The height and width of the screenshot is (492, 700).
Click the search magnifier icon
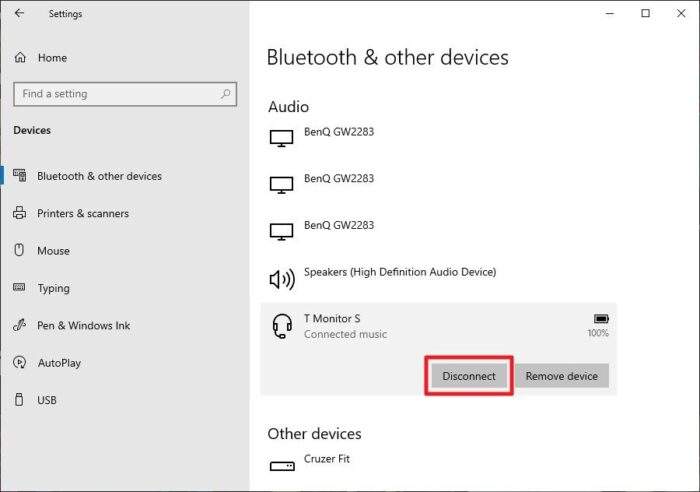tap(225, 94)
